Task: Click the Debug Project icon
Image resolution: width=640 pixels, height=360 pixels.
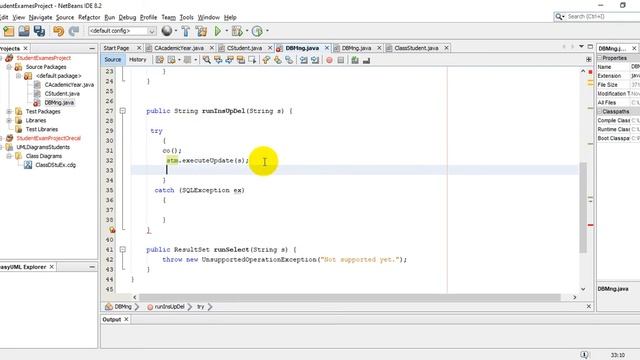Action: [237, 31]
